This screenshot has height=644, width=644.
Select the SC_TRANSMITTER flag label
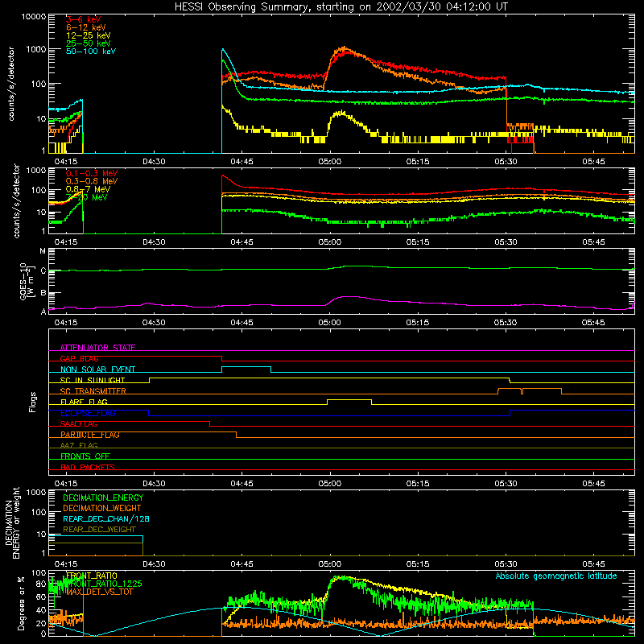tap(93, 391)
